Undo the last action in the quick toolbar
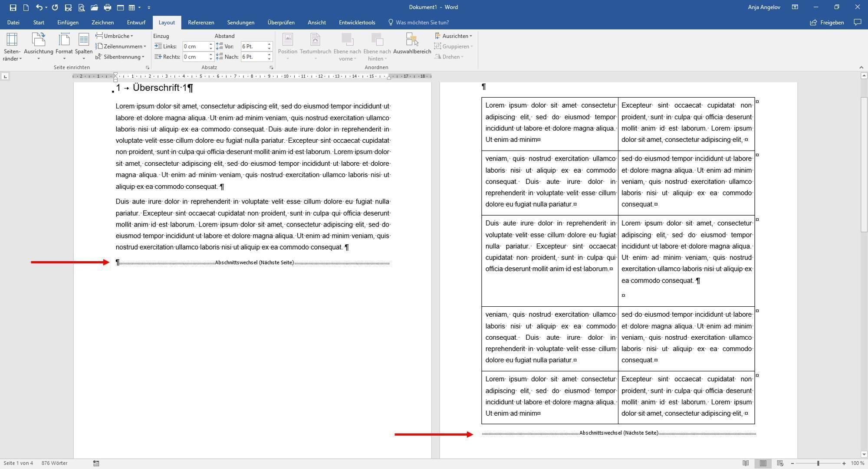Viewport: 868px width, 469px height. coord(39,7)
